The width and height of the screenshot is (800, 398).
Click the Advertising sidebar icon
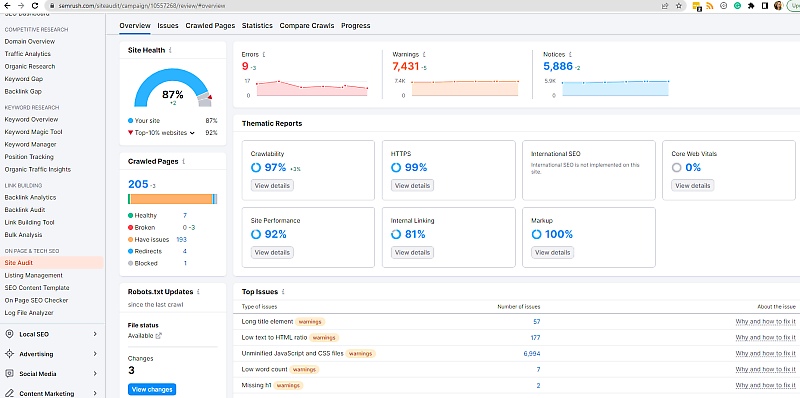(9, 354)
